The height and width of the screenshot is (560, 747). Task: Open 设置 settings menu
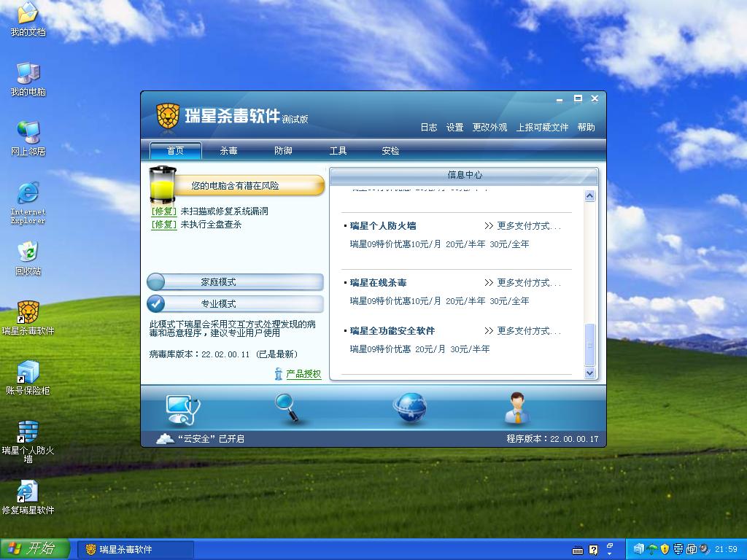454,127
